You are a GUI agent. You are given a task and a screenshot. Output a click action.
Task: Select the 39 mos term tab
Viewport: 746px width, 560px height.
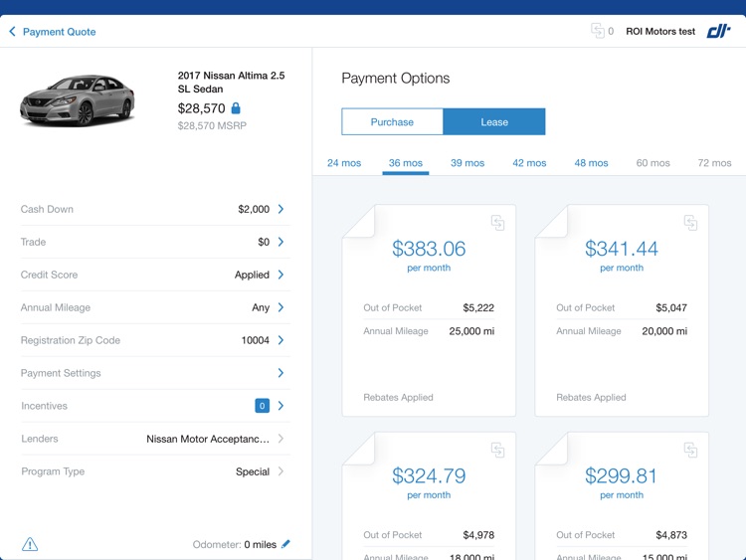click(467, 163)
